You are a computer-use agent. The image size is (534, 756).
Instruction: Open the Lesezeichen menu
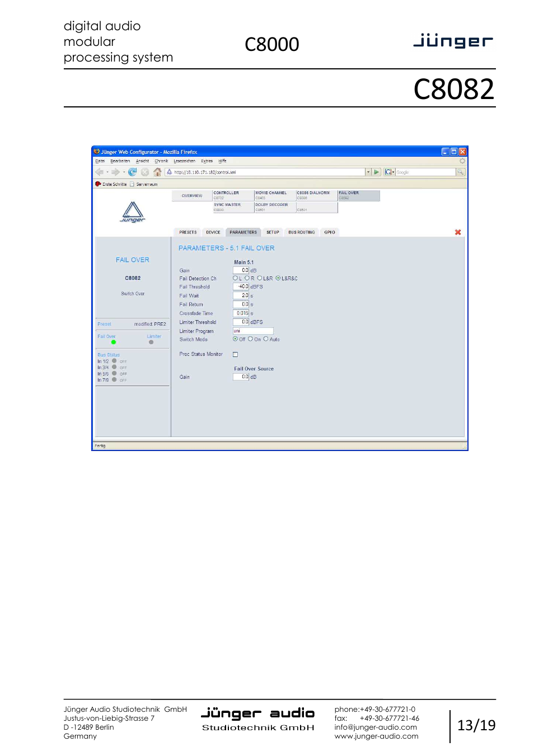pyautogui.click(x=184, y=161)
